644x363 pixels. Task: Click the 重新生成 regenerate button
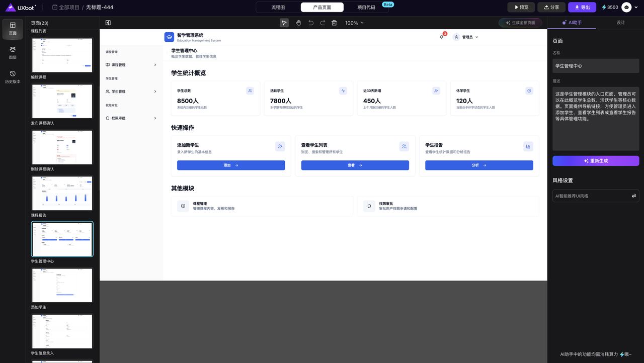click(596, 161)
